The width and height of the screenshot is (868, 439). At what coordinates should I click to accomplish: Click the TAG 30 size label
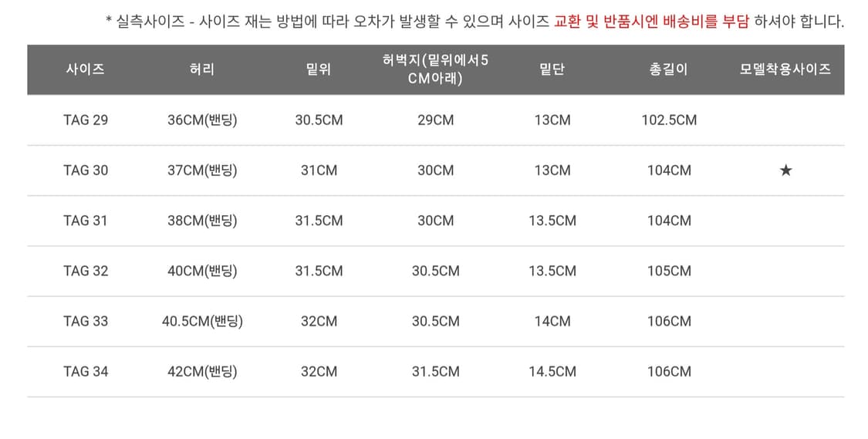(86, 171)
